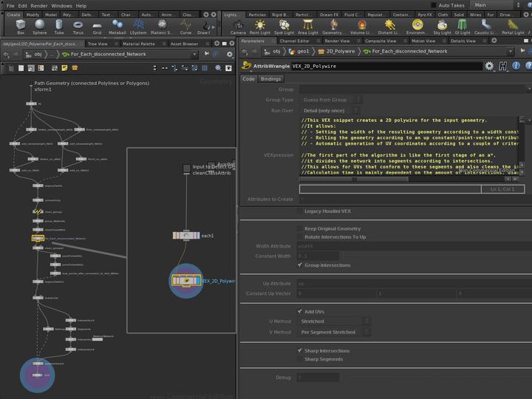Viewport: 532px width, 399px height.
Task: Select the Sphere shelf tool
Action: click(39, 27)
